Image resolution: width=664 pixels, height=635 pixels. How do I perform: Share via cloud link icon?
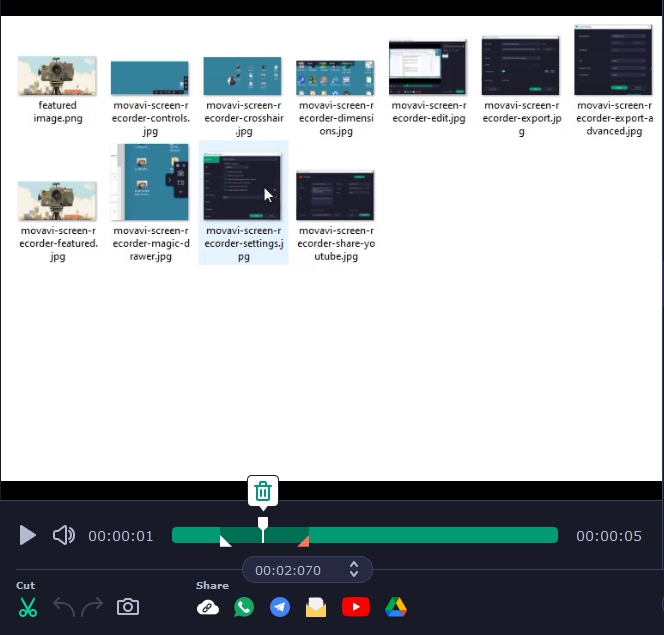click(208, 608)
